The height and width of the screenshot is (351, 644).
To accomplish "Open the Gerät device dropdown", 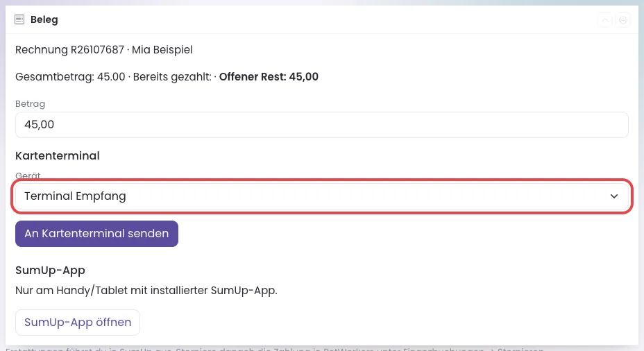I will point(321,196).
